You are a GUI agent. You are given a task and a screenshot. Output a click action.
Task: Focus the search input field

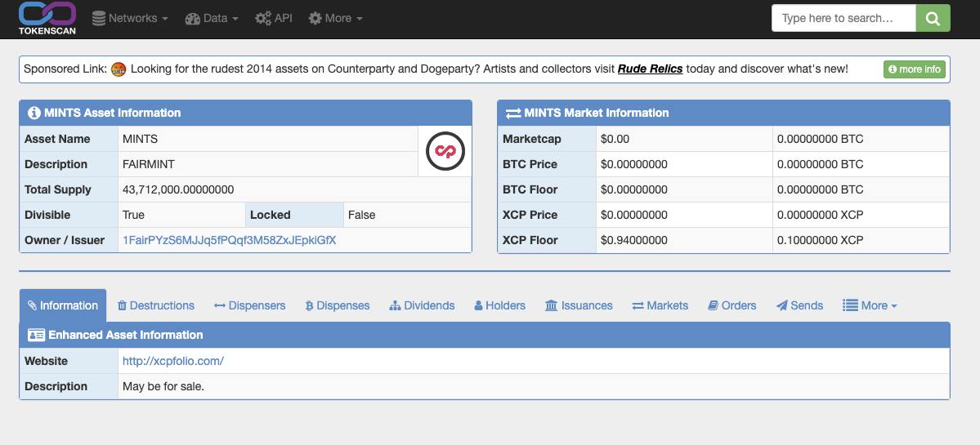[x=844, y=18]
